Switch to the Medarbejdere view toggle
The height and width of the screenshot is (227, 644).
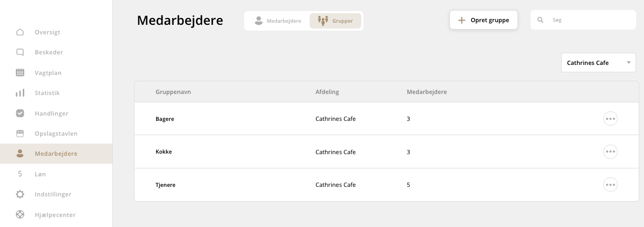(277, 21)
